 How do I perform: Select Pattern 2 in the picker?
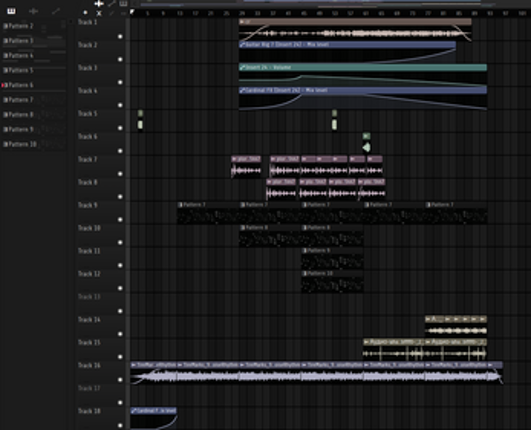[x=33, y=26]
